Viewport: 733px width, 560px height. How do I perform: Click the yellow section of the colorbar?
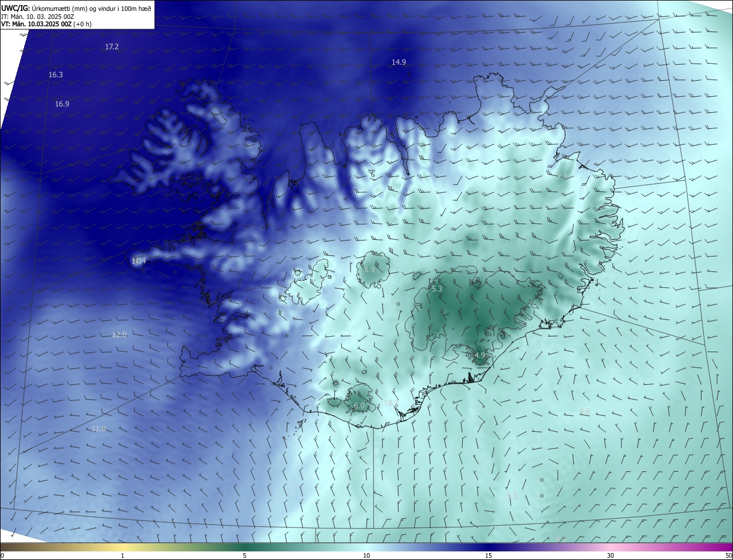(123, 547)
